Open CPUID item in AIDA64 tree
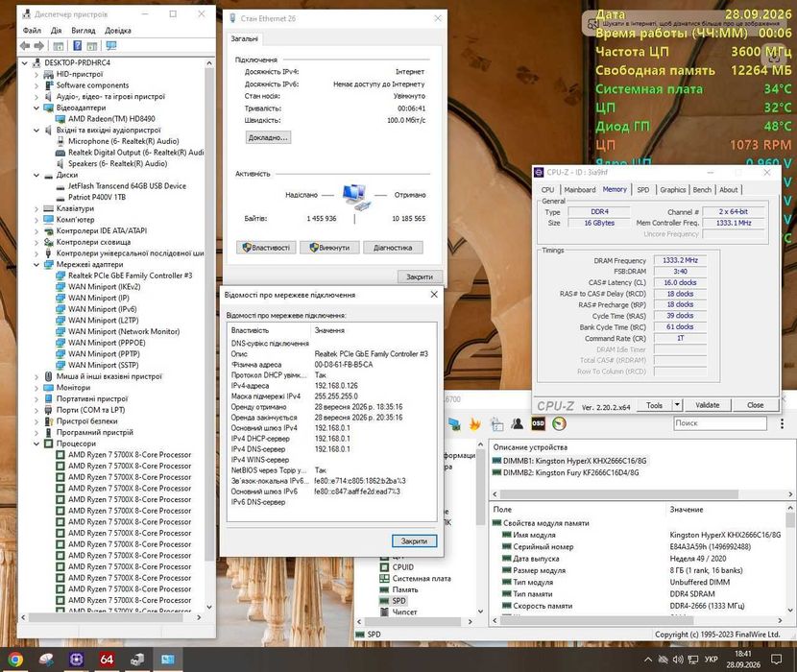The width and height of the screenshot is (797, 672). tap(402, 566)
